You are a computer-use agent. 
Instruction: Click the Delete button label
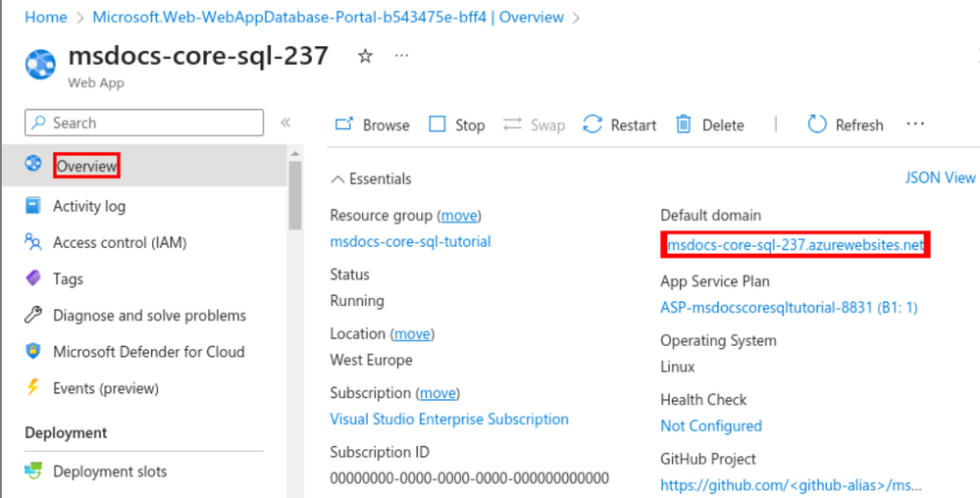point(723,124)
